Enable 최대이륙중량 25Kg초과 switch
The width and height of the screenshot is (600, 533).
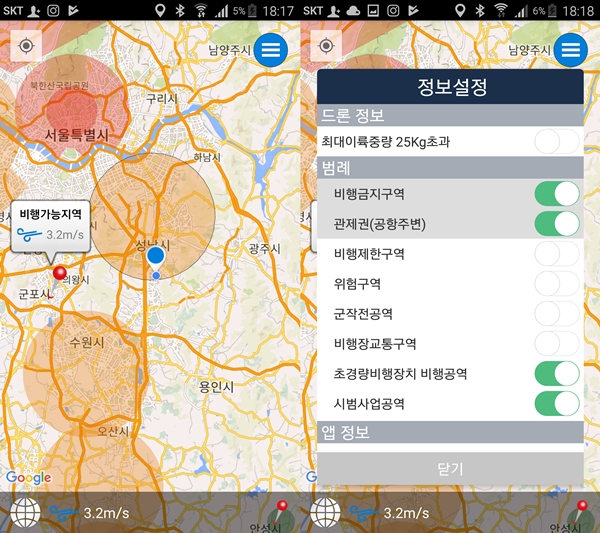(556, 142)
